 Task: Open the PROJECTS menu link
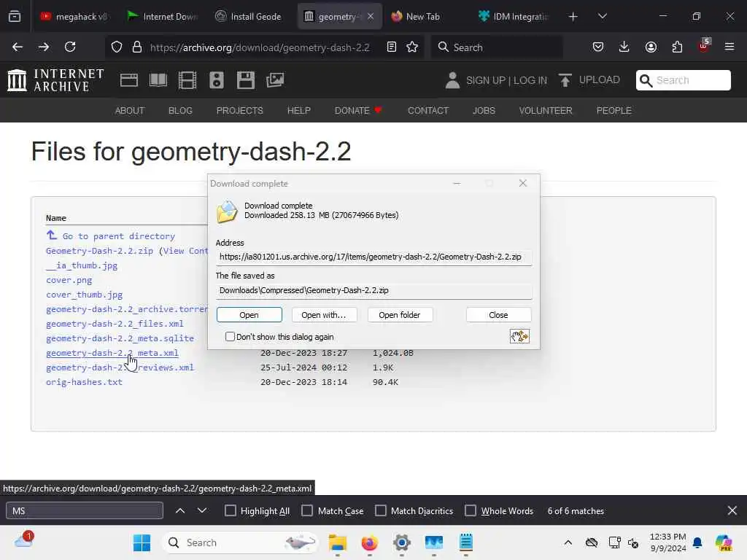(x=239, y=111)
